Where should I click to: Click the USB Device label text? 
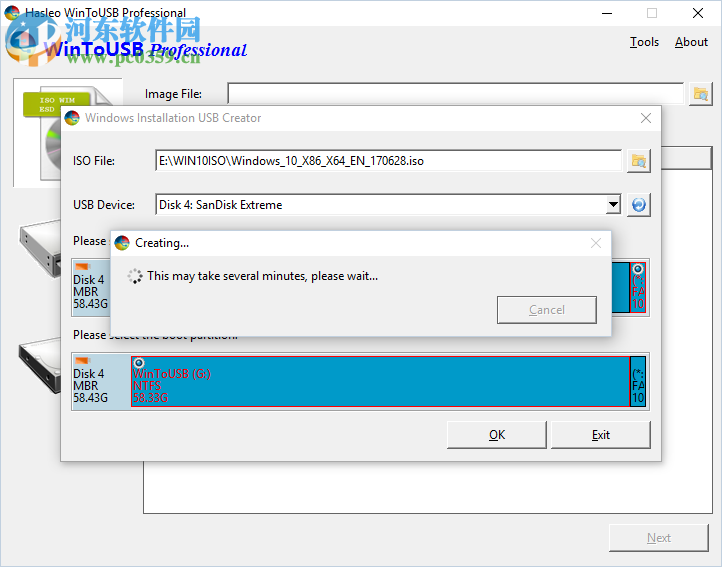coord(104,205)
